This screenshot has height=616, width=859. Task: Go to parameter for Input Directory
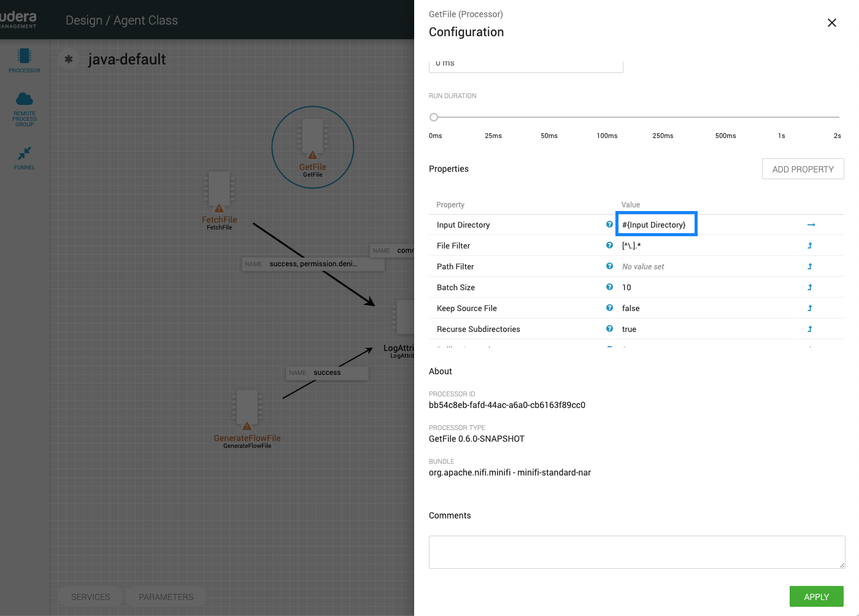pos(811,225)
